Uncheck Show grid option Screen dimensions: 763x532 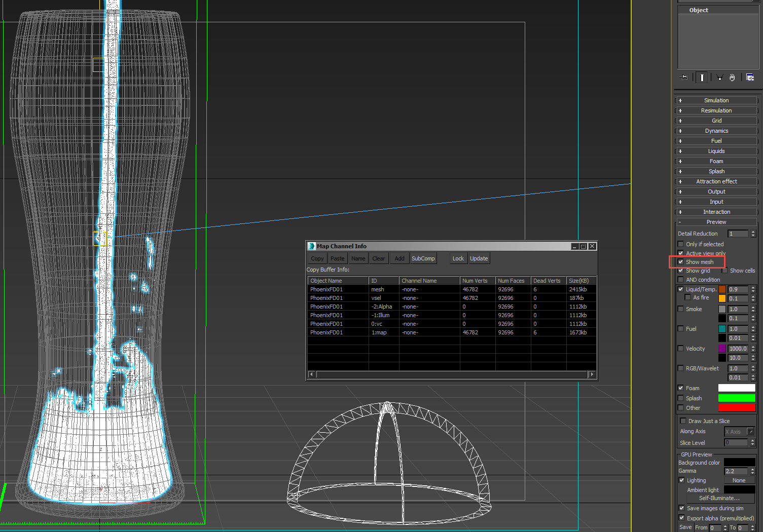point(681,271)
